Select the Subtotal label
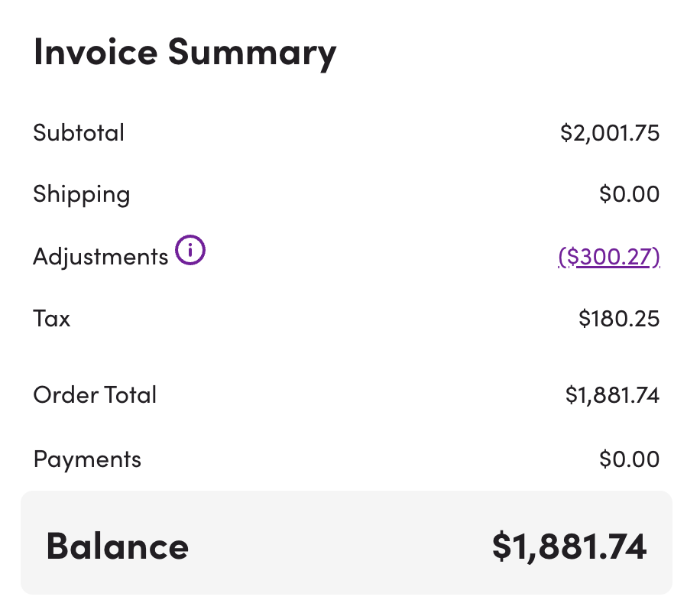700x613 pixels. point(79,132)
